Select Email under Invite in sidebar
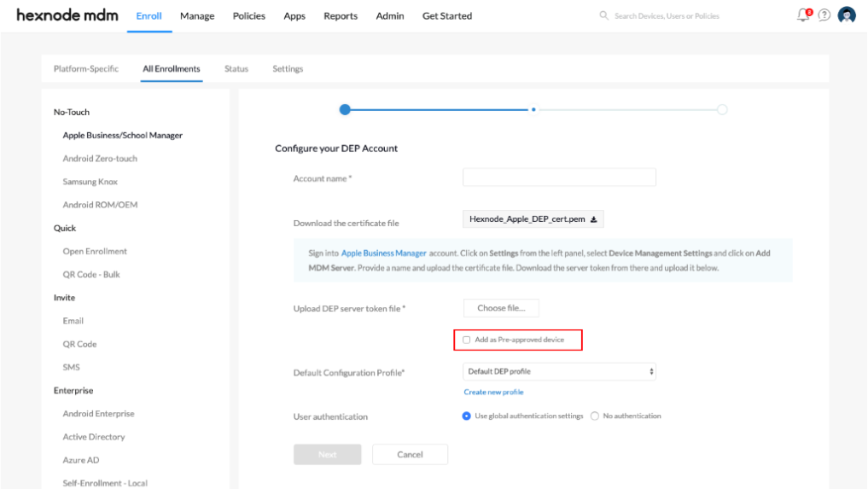This screenshot has width=868, height=489. [x=73, y=321]
